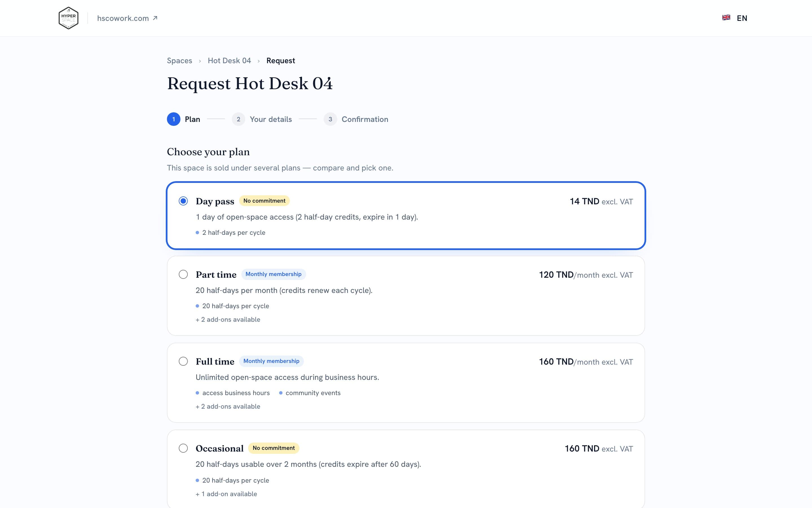The image size is (812, 508).
Task: Click the No commitment badge on Day pass
Action: pyautogui.click(x=264, y=201)
